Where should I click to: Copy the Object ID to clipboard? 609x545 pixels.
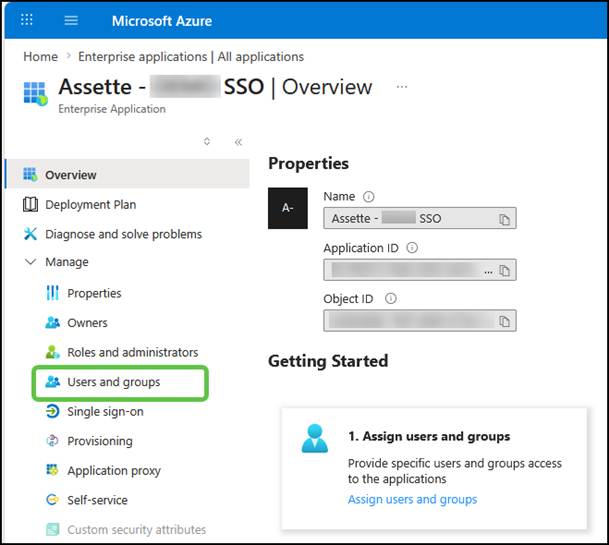[504, 321]
